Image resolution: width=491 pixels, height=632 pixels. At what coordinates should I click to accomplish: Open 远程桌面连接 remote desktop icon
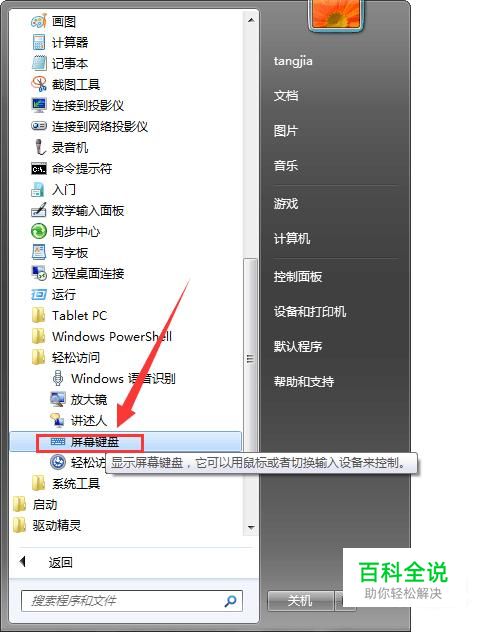(x=39, y=273)
